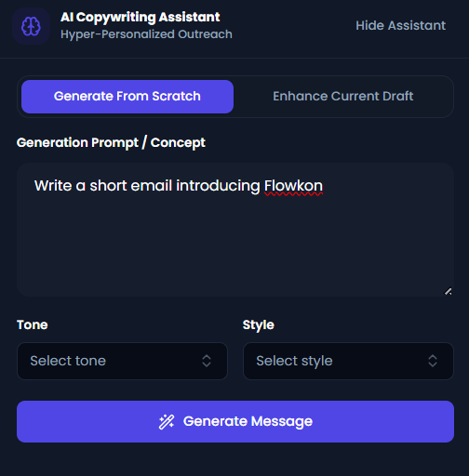Image resolution: width=469 pixels, height=476 pixels.
Task: Open the Select style dropdown
Action: point(348,361)
